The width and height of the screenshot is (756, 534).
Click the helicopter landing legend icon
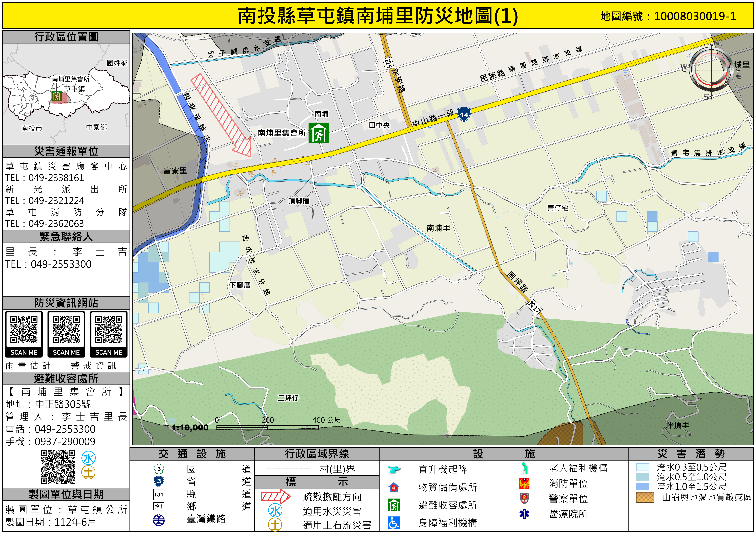point(394,469)
